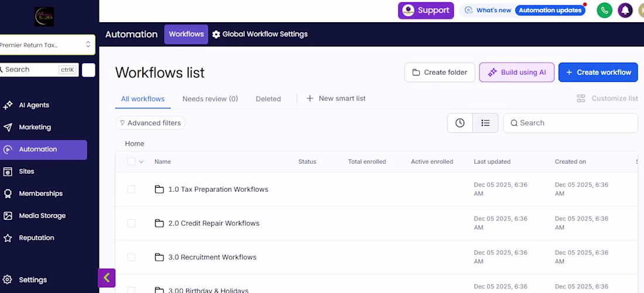Click the What's new link

click(494, 11)
